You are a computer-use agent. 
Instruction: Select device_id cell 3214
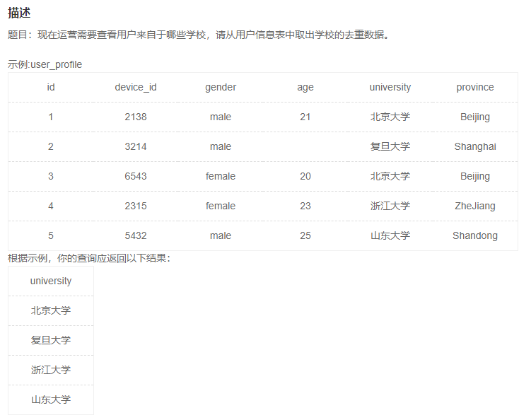click(136, 146)
